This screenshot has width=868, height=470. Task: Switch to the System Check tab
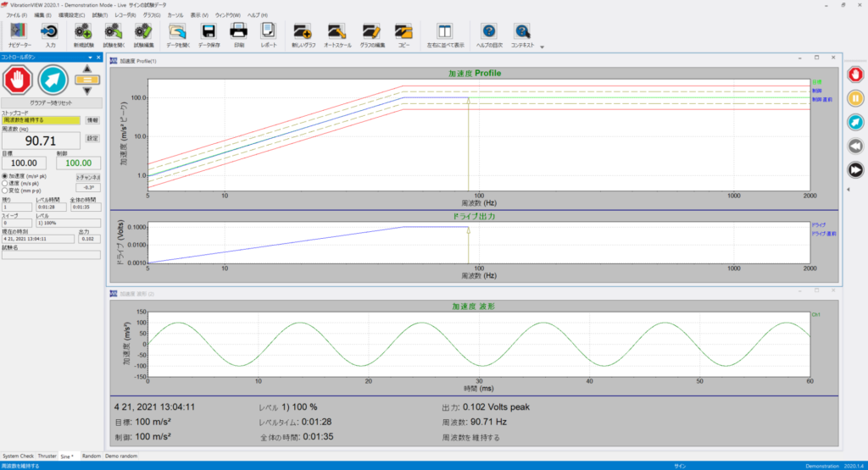click(19, 456)
